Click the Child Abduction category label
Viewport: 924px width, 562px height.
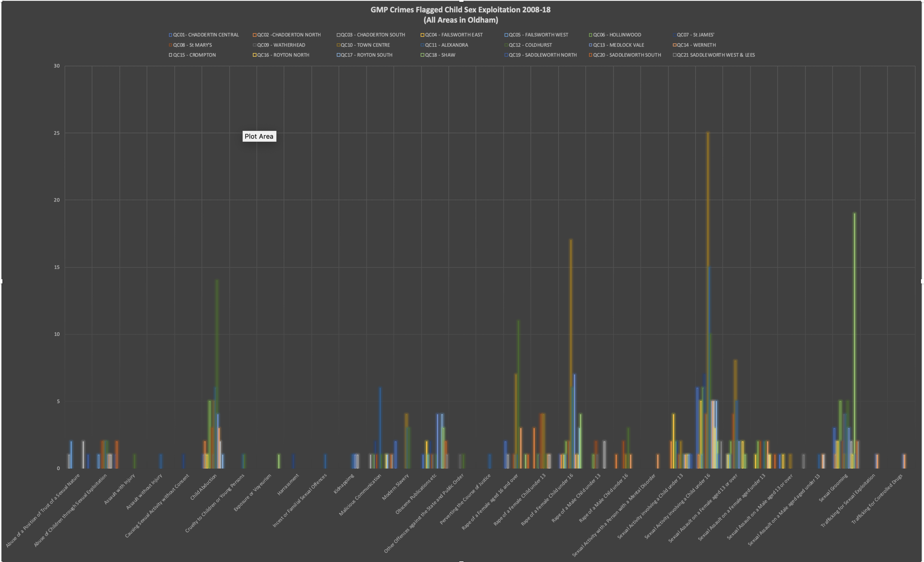[204, 487]
